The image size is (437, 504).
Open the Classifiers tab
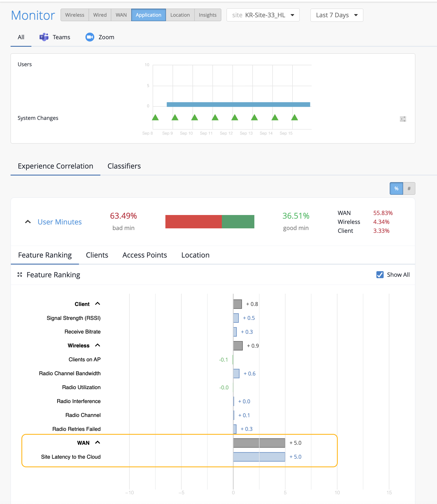(x=124, y=166)
